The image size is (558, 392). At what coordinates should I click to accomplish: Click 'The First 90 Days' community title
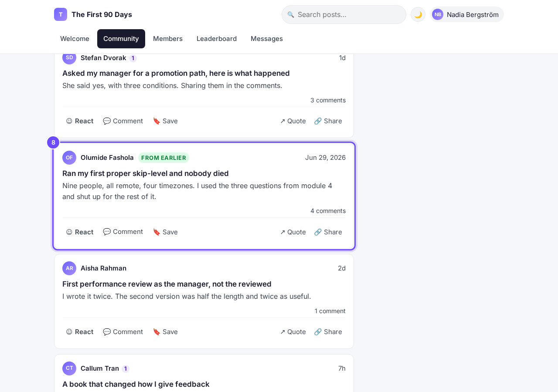[102, 14]
